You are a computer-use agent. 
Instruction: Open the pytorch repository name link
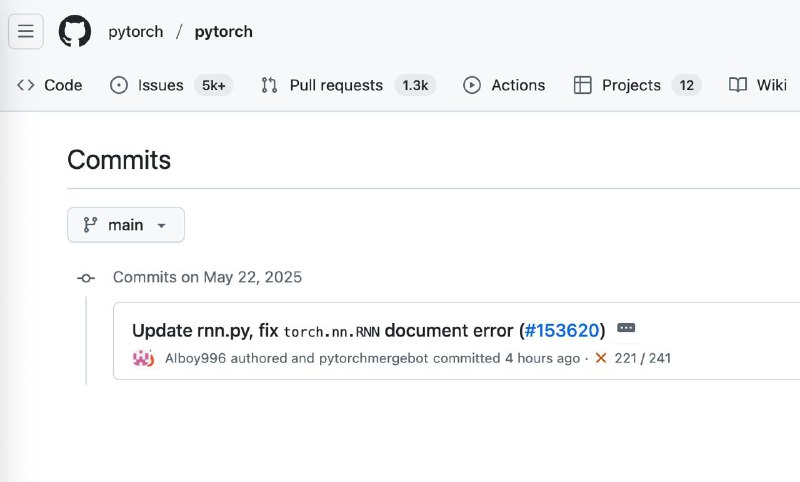(x=224, y=31)
